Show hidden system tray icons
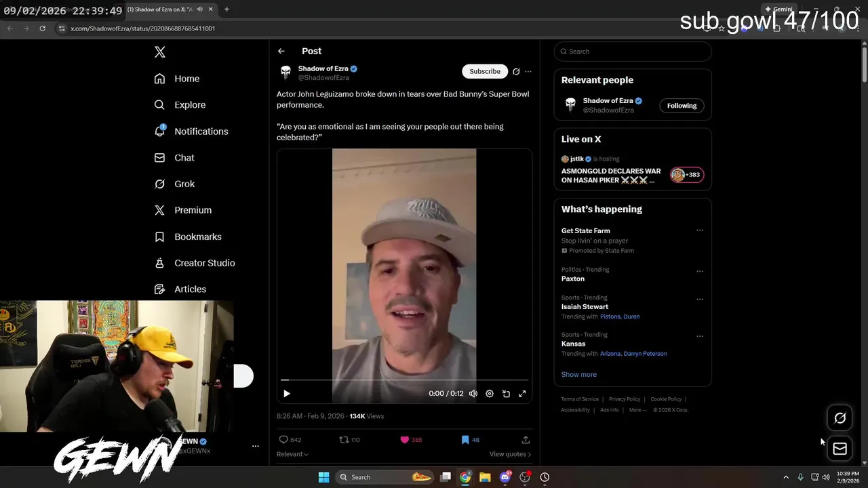 [786, 477]
